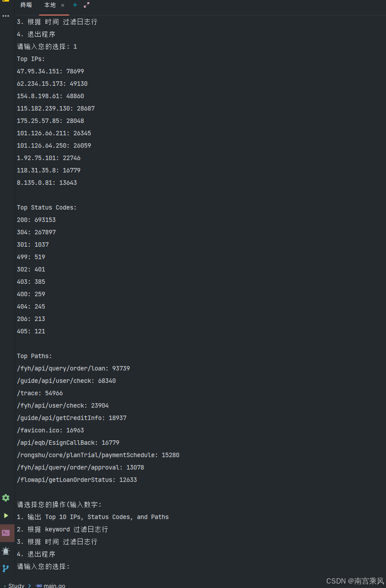The width and height of the screenshot is (386, 588).
Task: Click the 终端 panel title
Action: (26, 5)
